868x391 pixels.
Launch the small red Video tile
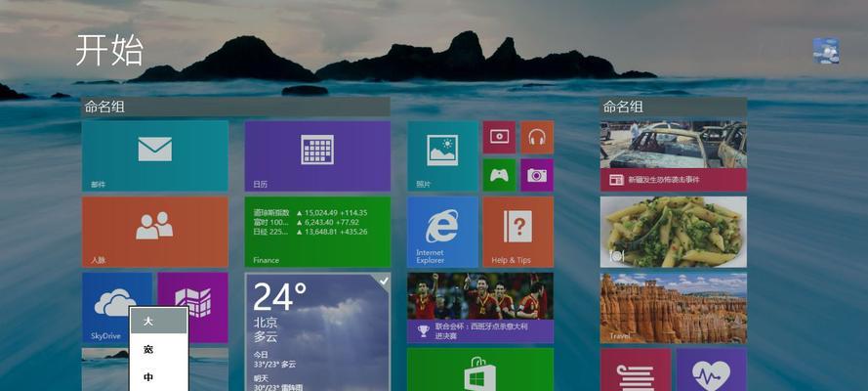pos(499,137)
